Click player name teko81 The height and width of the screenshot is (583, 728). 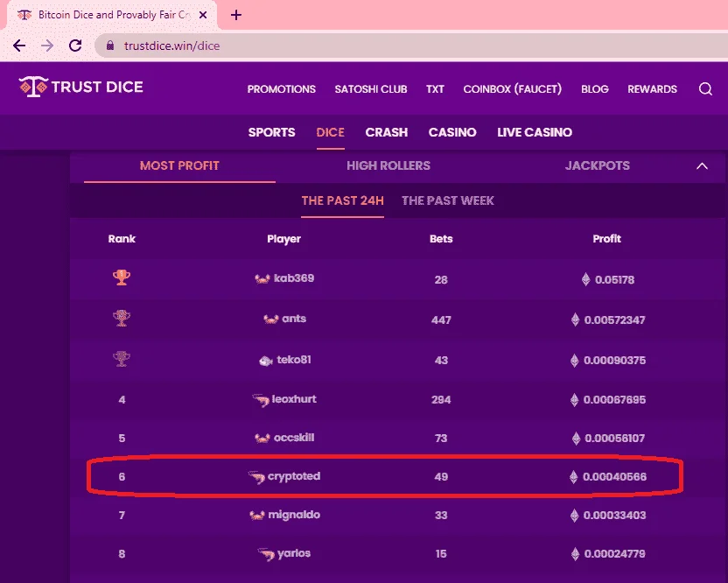point(294,360)
